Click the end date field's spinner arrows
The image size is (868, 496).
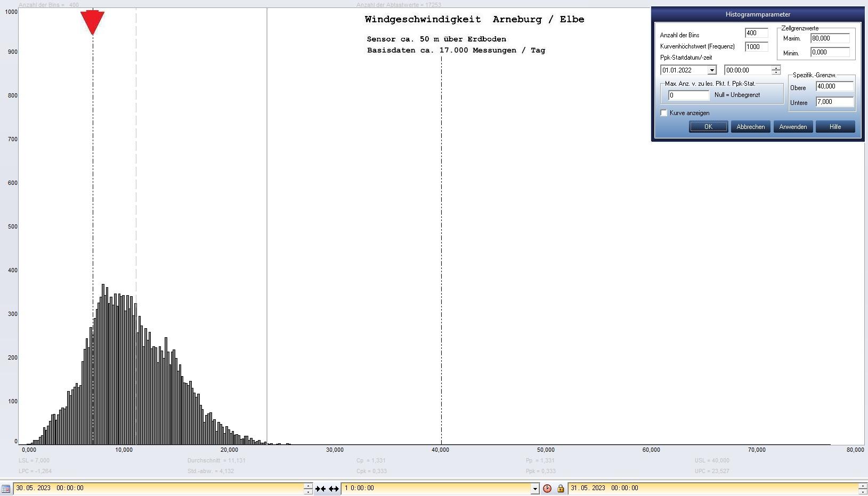pos(863,488)
